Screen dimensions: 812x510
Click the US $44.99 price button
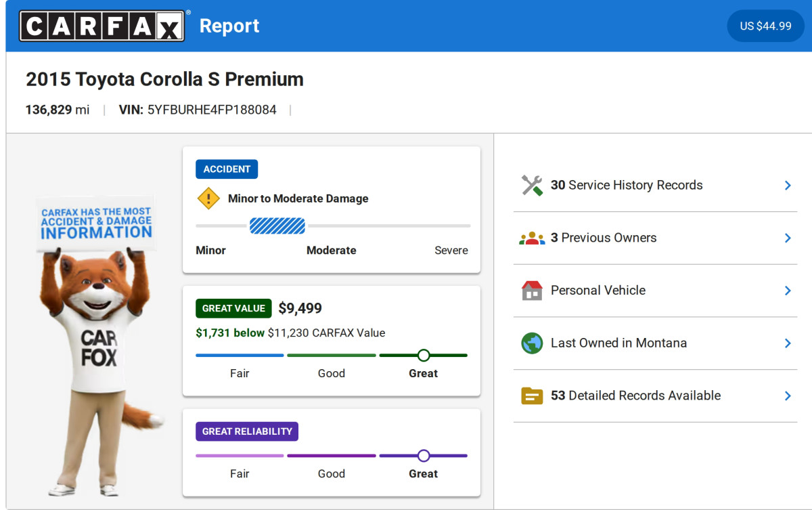(765, 26)
